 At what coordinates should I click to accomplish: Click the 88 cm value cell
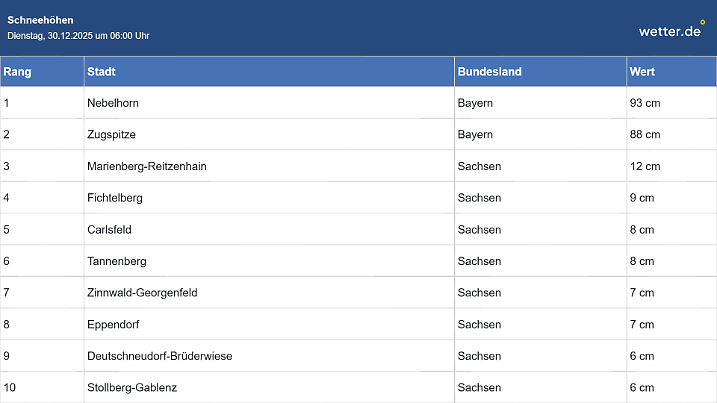(x=644, y=134)
